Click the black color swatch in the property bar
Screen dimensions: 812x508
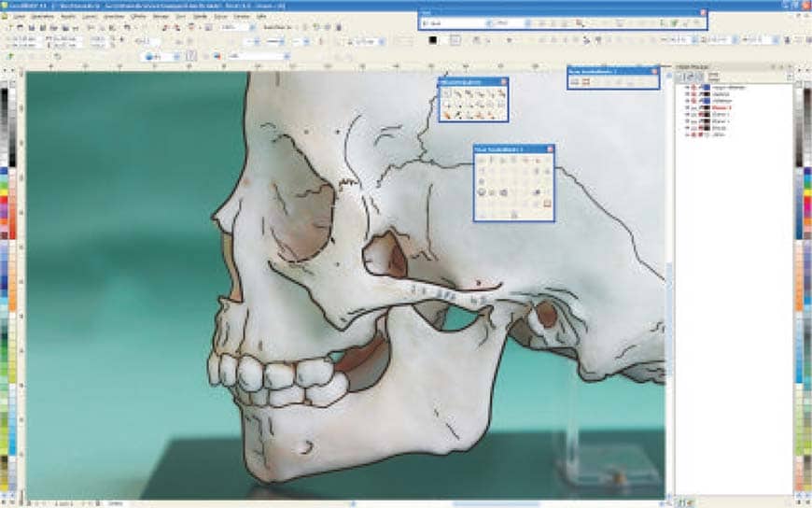click(x=434, y=40)
